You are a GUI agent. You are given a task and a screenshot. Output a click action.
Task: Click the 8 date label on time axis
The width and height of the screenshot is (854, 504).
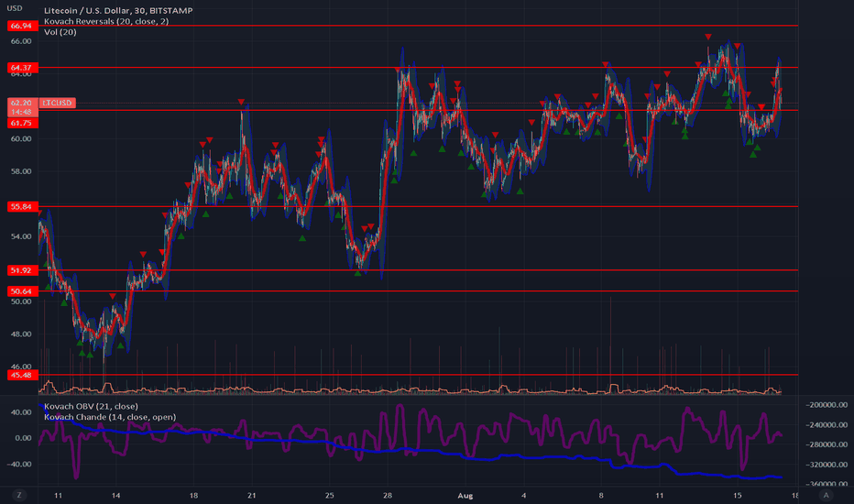(601, 495)
